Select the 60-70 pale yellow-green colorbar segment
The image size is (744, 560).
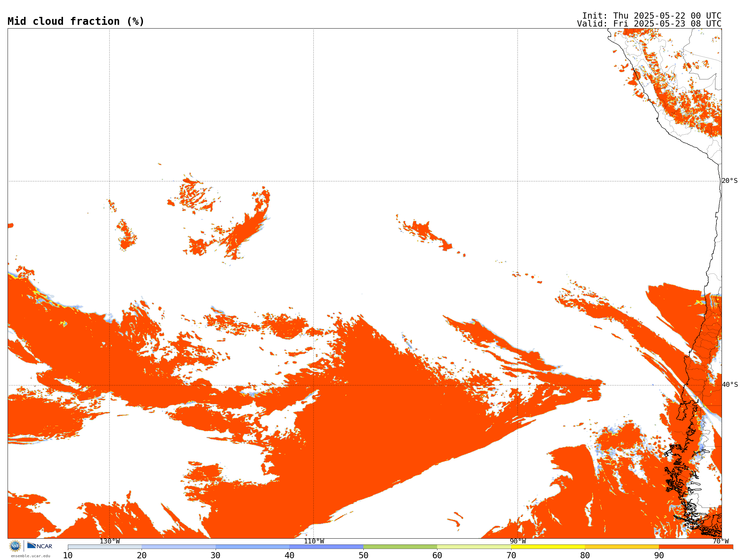click(x=474, y=547)
